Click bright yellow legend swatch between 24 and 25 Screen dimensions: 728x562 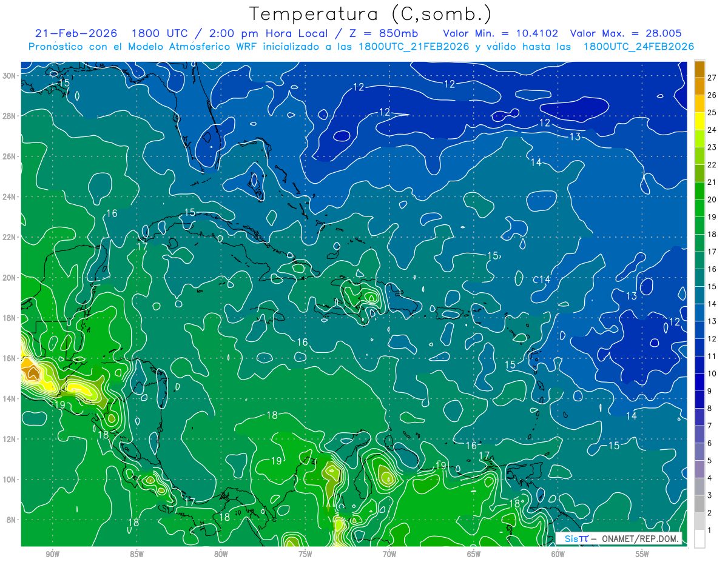tap(699, 121)
